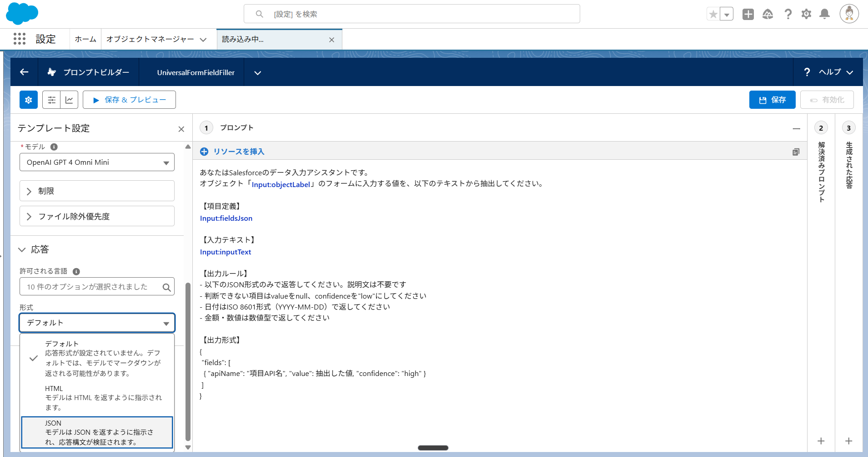Screen dimensions: 868x457
Task: Select the JSON response format option
Action: (x=97, y=432)
